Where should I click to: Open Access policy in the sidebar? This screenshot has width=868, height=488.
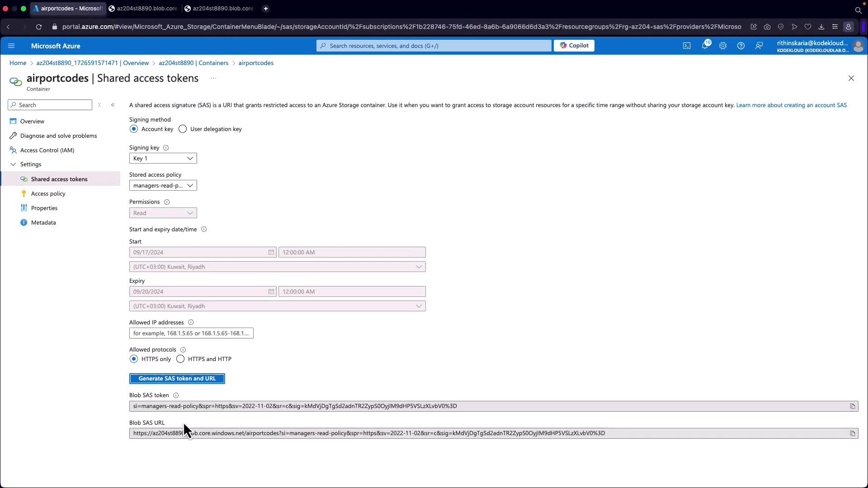point(48,193)
